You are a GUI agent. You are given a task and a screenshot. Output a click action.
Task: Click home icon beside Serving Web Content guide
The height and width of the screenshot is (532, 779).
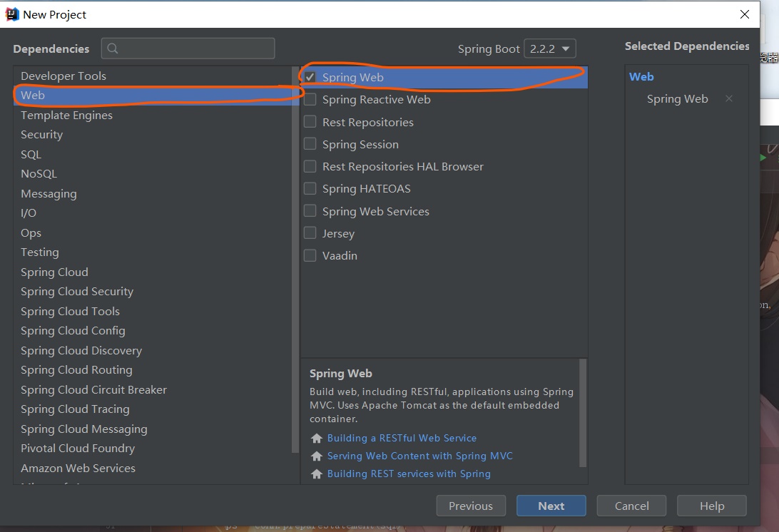tap(317, 456)
